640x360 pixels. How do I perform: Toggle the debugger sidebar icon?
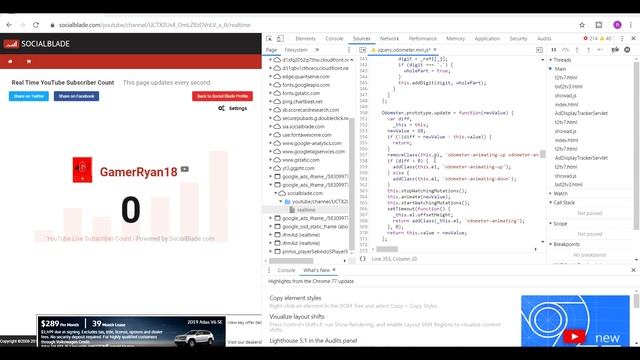pyautogui.click(x=539, y=50)
